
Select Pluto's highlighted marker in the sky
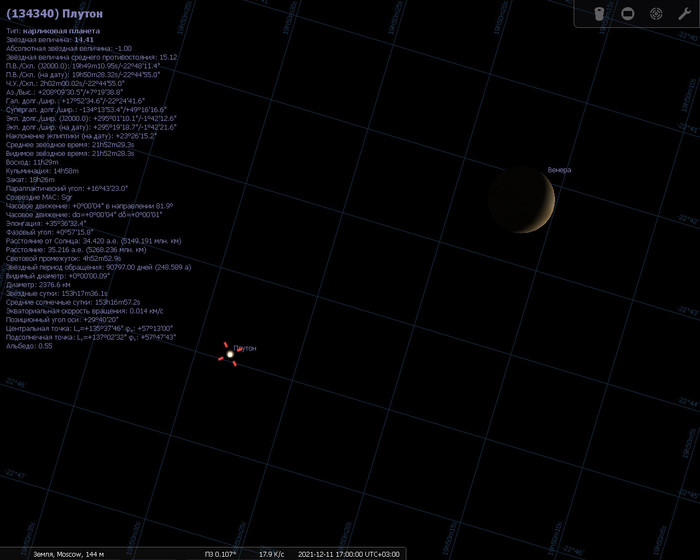(x=230, y=354)
